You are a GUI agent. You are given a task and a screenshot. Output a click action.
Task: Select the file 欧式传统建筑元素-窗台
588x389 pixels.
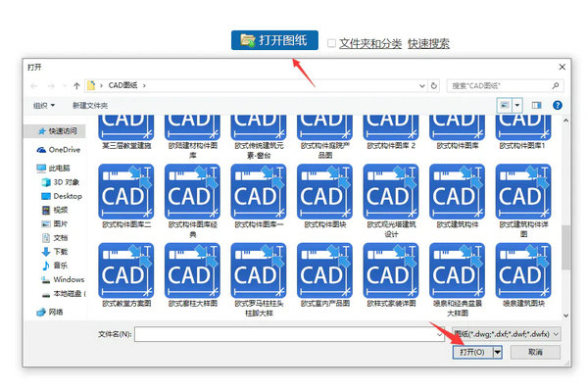tap(259, 136)
